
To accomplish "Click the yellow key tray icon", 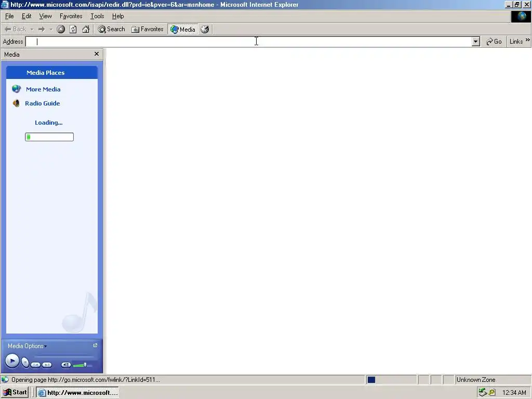I will [x=492, y=393].
